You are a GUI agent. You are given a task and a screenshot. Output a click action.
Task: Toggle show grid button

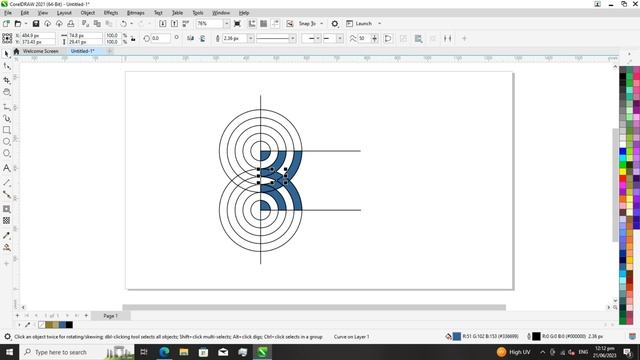tap(264, 24)
